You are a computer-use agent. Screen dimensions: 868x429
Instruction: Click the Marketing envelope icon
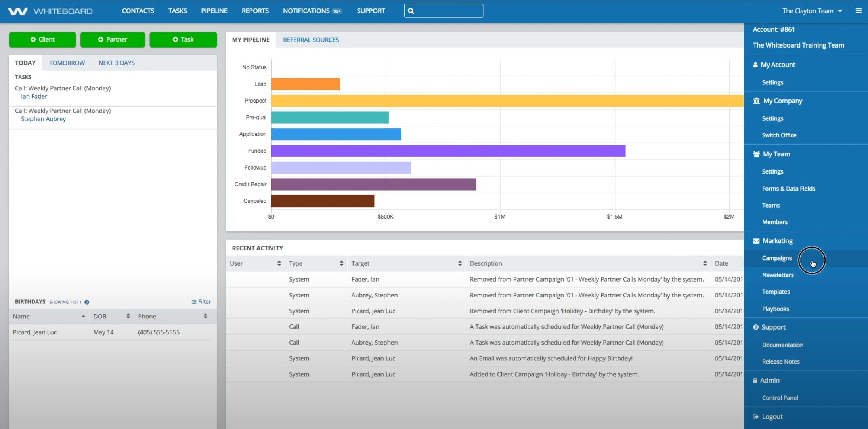pos(756,241)
